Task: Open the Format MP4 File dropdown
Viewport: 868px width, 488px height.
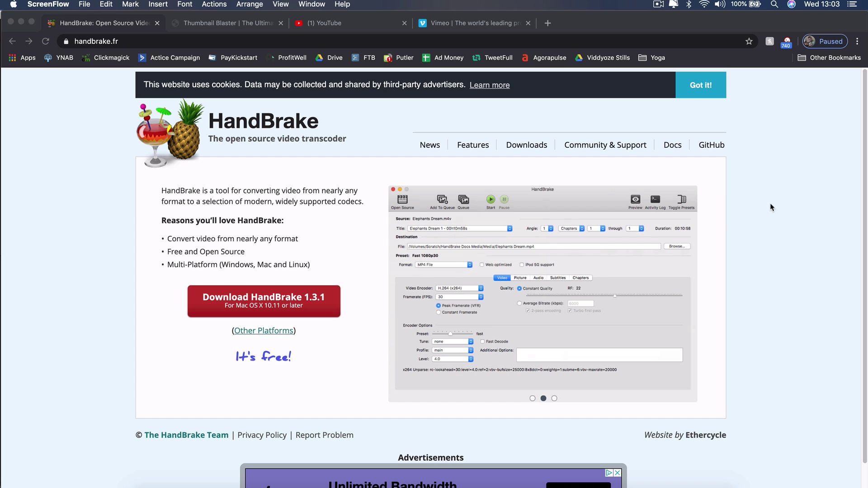Action: point(443,265)
